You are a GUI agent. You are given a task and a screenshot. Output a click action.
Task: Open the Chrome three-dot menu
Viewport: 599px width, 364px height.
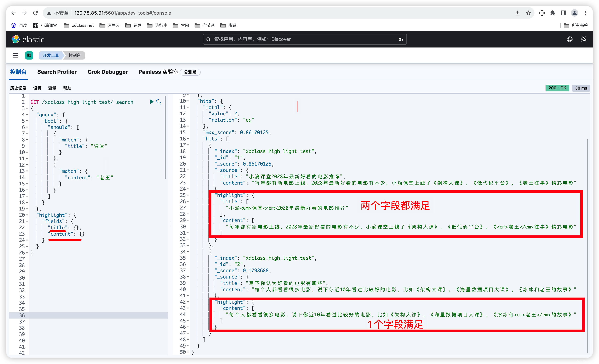click(585, 13)
